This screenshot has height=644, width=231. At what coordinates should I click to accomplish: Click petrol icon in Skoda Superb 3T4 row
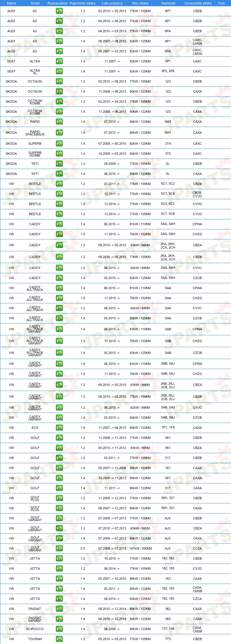[59, 144]
